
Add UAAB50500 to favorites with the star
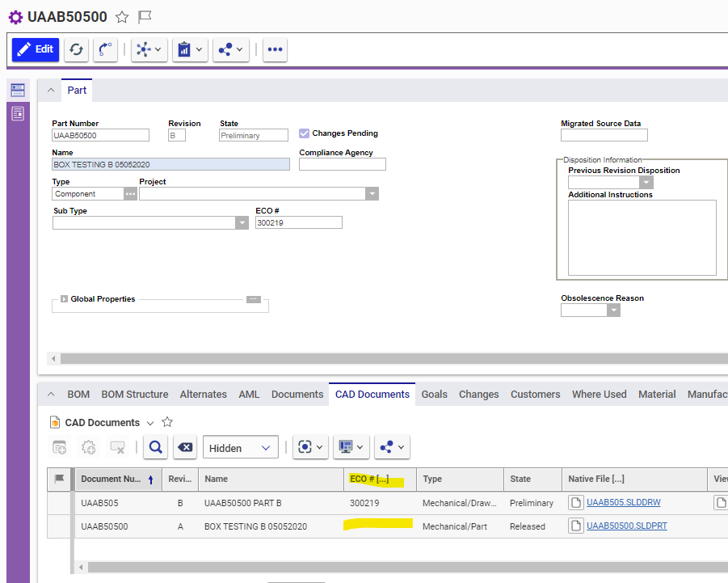click(122, 17)
